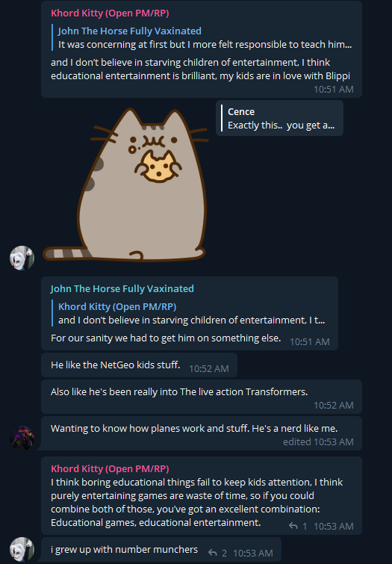392x564 pixels.
Task: Click the Khord Kitty sender name in top message
Action: click(110, 13)
